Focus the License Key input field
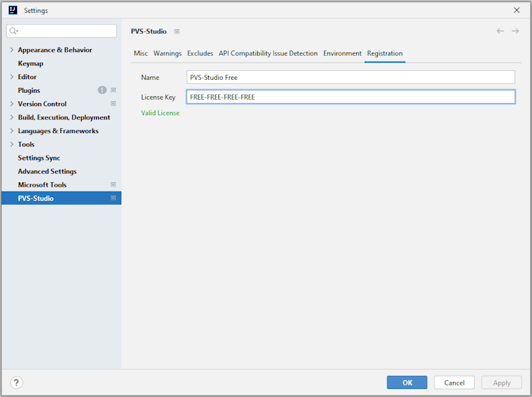The image size is (532, 397). (351, 97)
